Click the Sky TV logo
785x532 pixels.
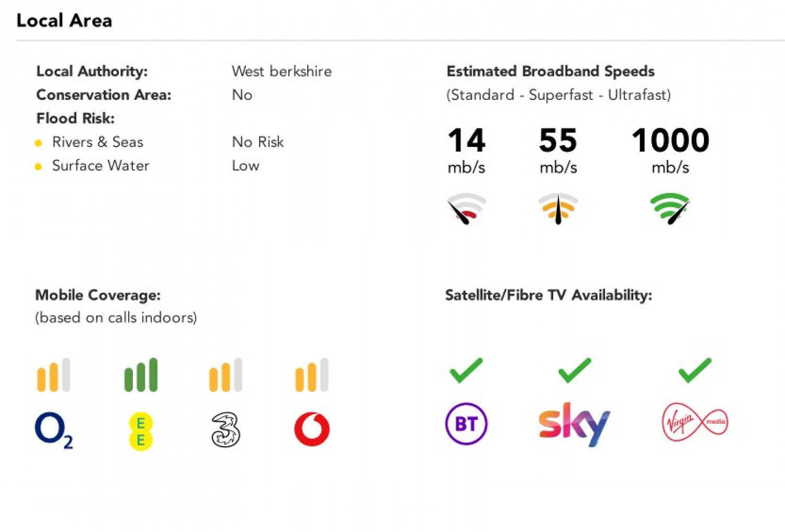[x=574, y=424]
